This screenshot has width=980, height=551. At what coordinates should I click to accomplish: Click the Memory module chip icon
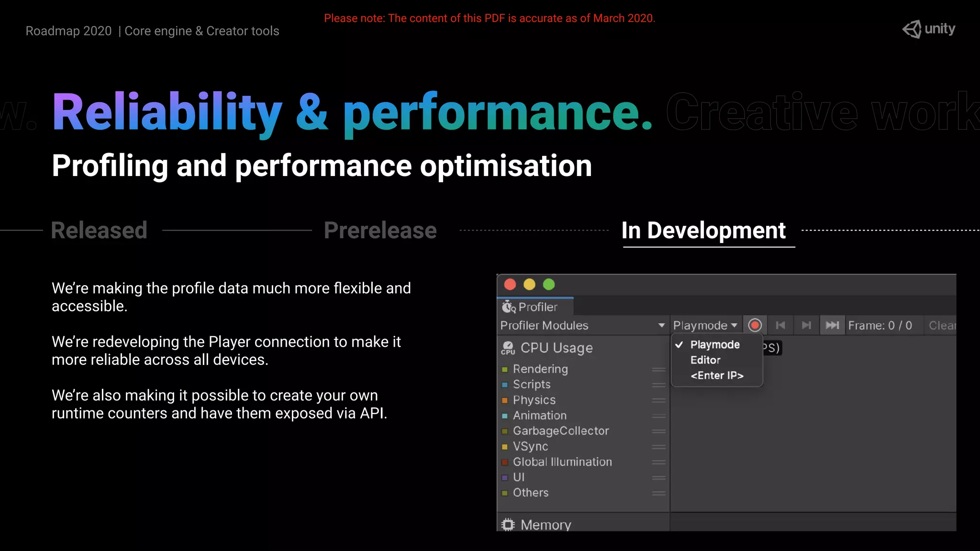pos(508,525)
